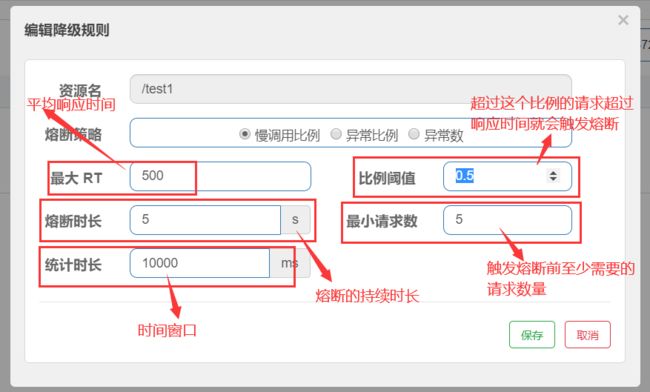Click the 统计时长 input showing 10000
Image resolution: width=650 pixels, height=392 pixels.
[x=200, y=263]
